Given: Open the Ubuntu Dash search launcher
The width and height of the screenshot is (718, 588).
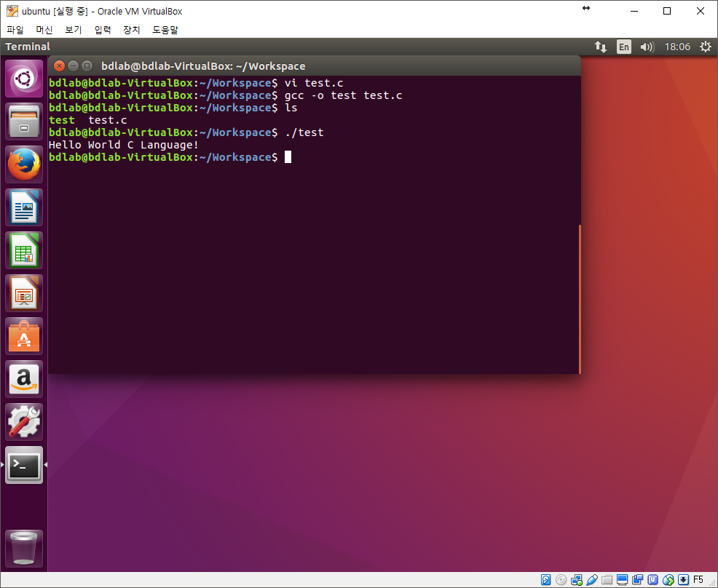Looking at the screenshot, I should coord(24,79).
